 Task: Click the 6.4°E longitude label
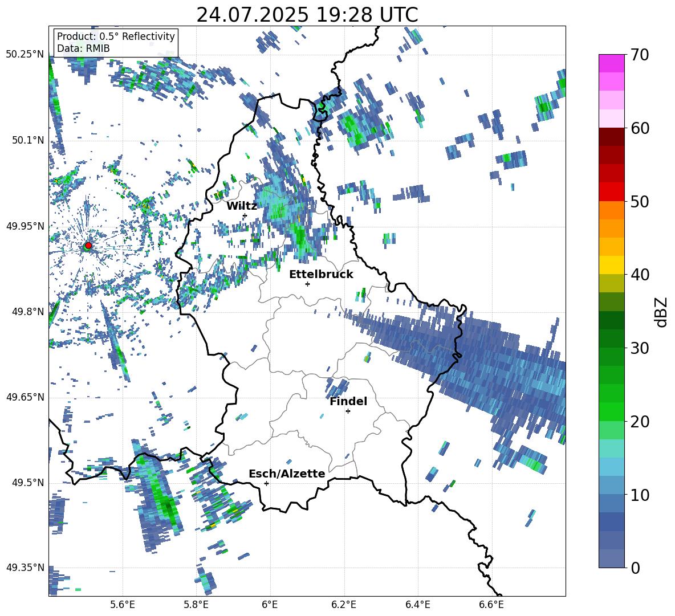tap(417, 605)
